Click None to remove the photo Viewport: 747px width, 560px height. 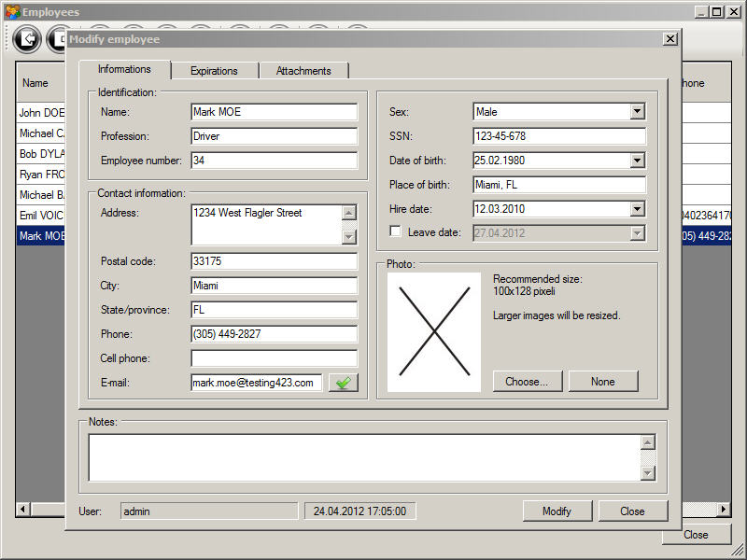tap(603, 381)
